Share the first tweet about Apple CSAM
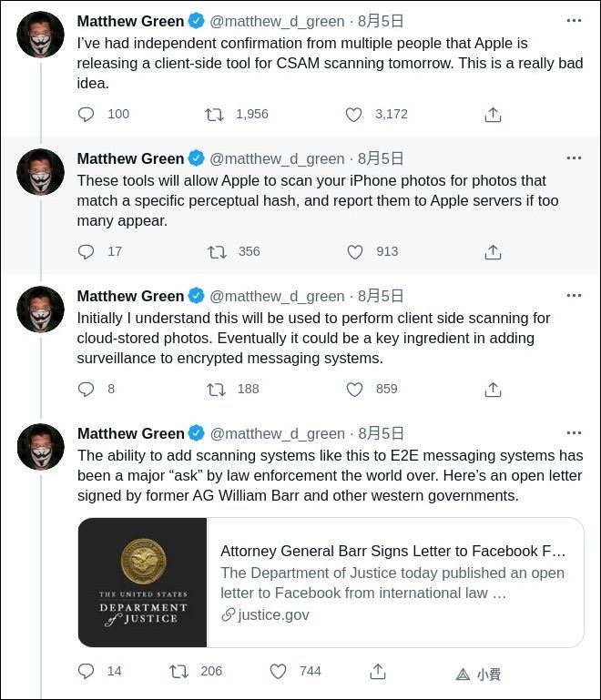This screenshot has height=700, width=601. [x=493, y=115]
